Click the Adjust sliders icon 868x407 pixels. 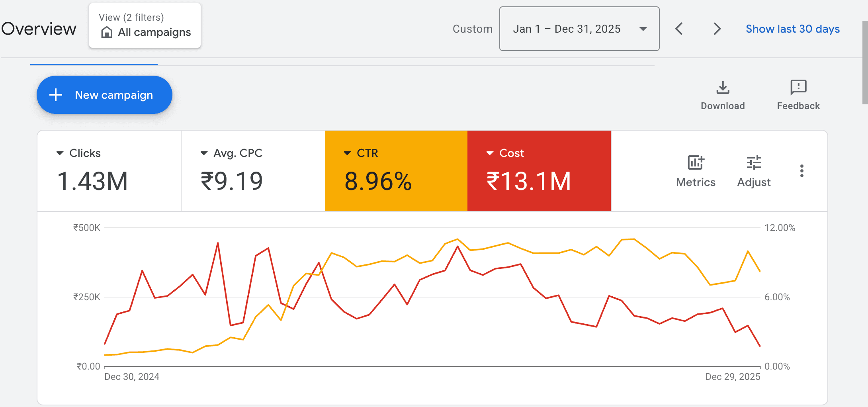754,162
